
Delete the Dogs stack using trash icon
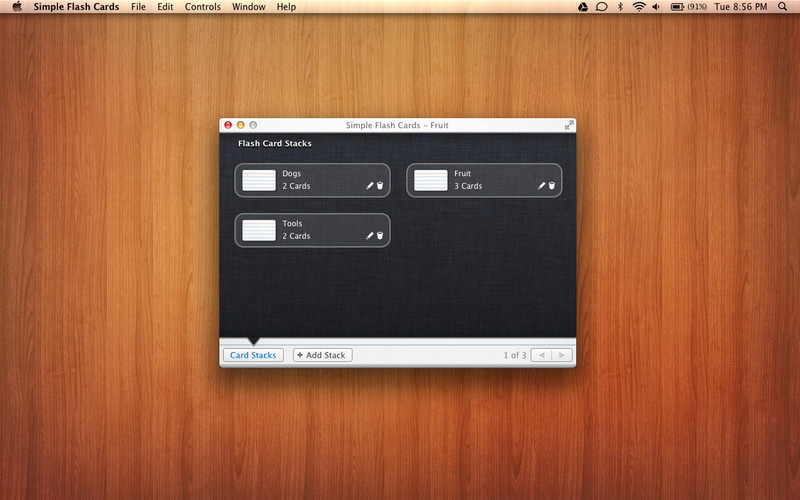tap(380, 186)
